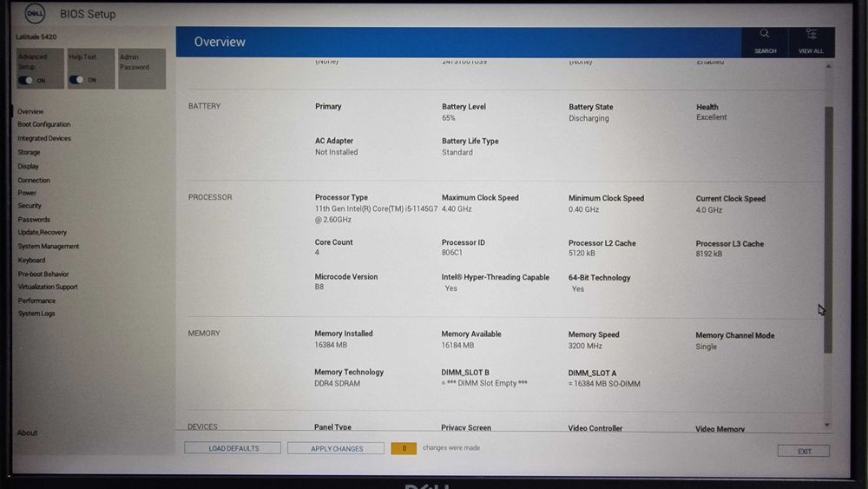Click Processor L3 Cache 8192 kB
Image resolution: width=868 pixels, height=489 pixels.
coord(709,254)
